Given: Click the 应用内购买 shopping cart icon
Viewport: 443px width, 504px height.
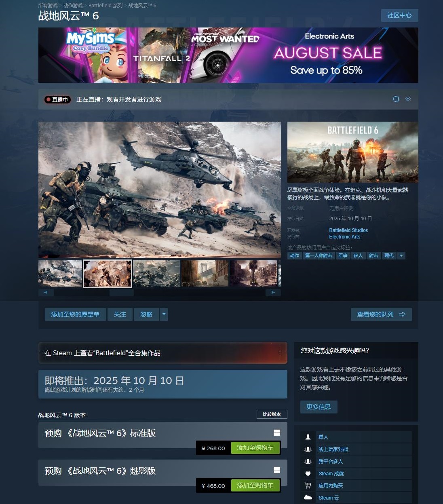Looking at the screenshot, I should [x=308, y=485].
